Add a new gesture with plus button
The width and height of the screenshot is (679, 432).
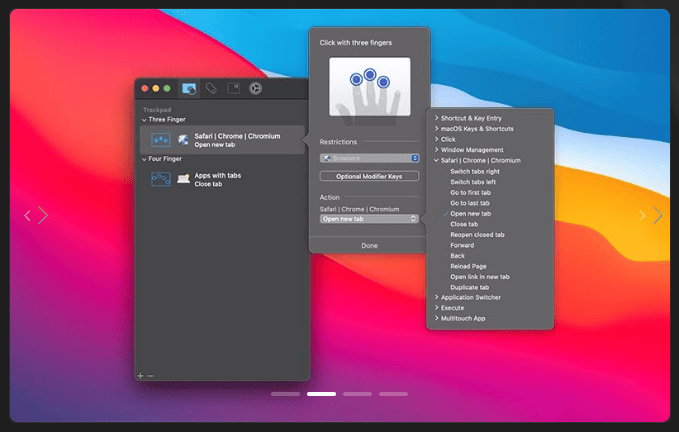pyautogui.click(x=140, y=376)
